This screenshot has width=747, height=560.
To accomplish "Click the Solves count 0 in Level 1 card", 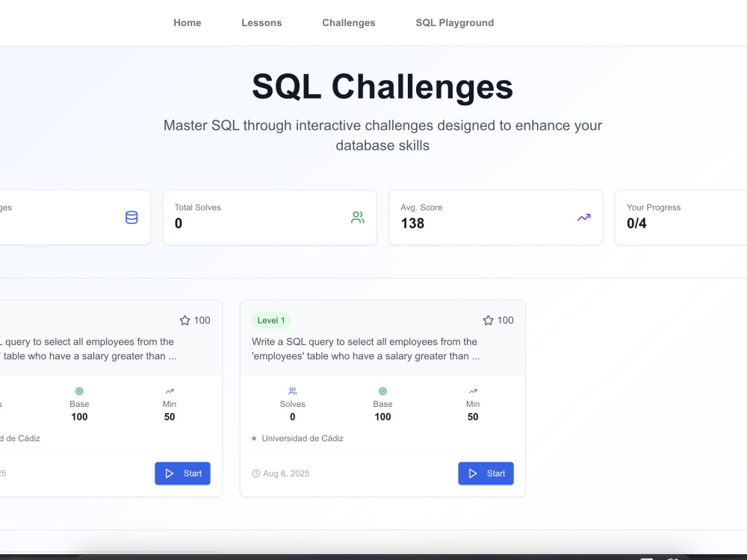I will [293, 417].
